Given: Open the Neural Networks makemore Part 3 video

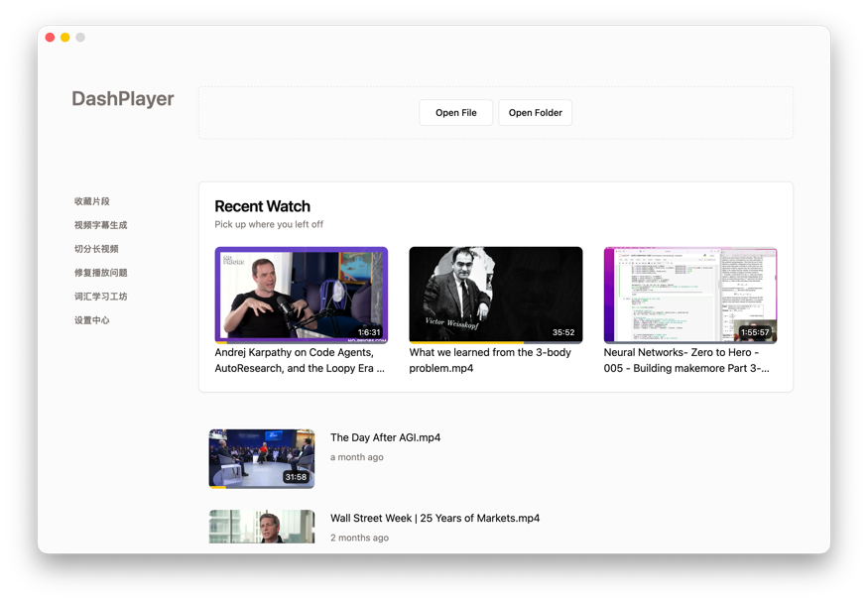Looking at the screenshot, I should click(x=690, y=294).
